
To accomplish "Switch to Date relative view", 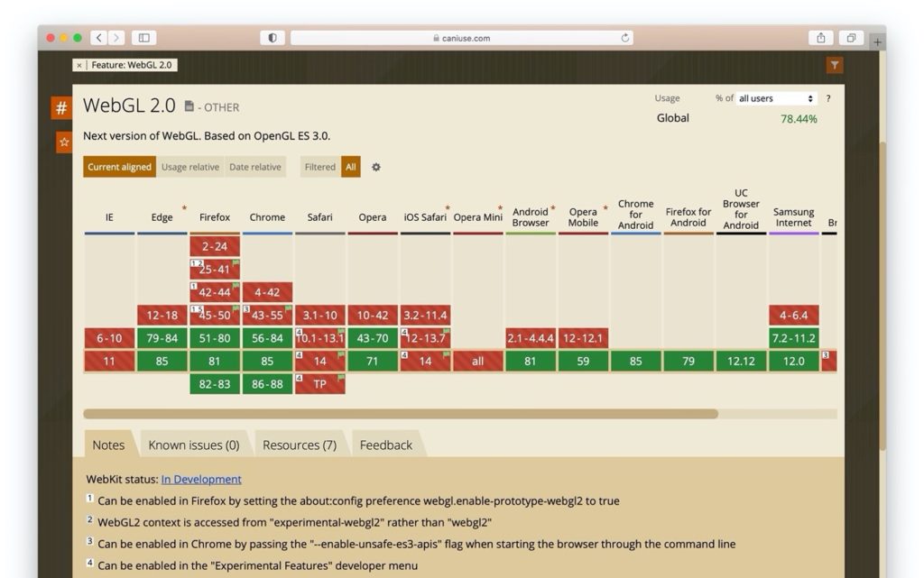I will 256,167.
